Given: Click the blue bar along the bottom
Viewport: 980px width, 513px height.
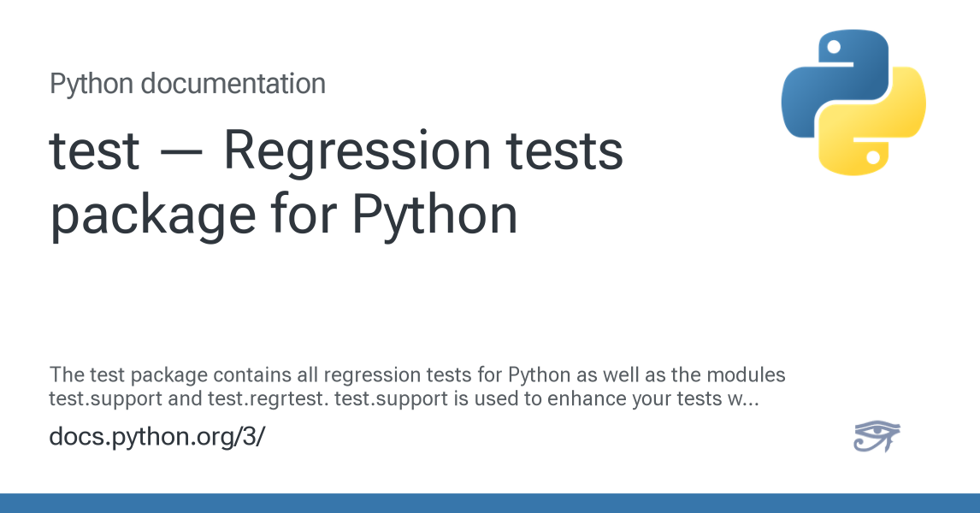Looking at the screenshot, I should tap(490, 503).
